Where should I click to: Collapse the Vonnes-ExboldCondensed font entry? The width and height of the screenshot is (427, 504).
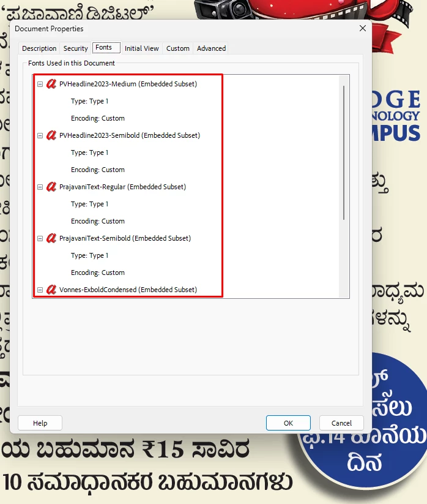coord(40,290)
